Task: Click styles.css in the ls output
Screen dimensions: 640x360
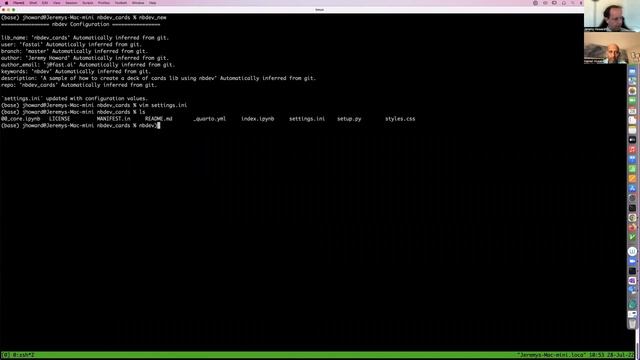Action: [400, 119]
